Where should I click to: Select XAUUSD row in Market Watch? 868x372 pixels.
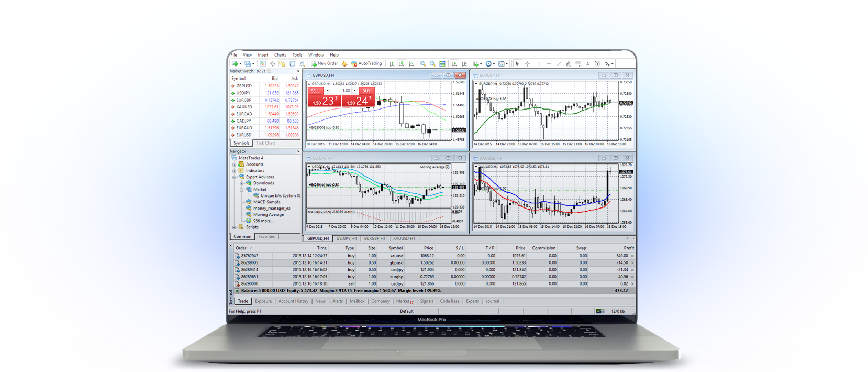(x=265, y=107)
